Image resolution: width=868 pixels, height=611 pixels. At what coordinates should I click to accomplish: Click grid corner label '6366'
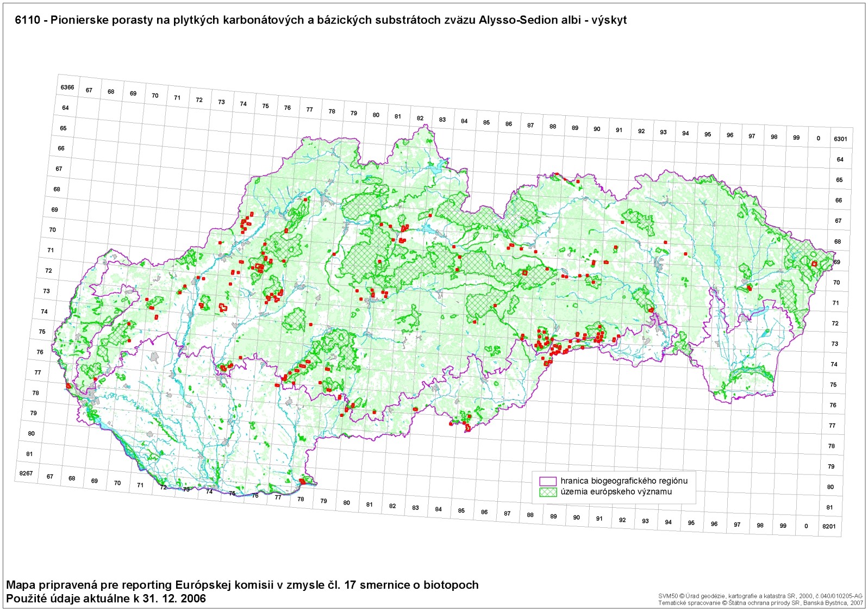click(x=67, y=88)
